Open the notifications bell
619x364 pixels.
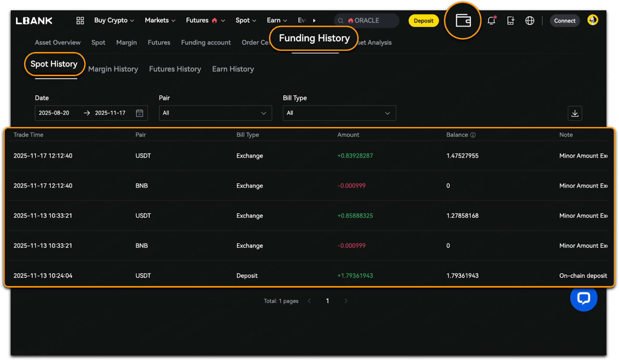click(491, 21)
